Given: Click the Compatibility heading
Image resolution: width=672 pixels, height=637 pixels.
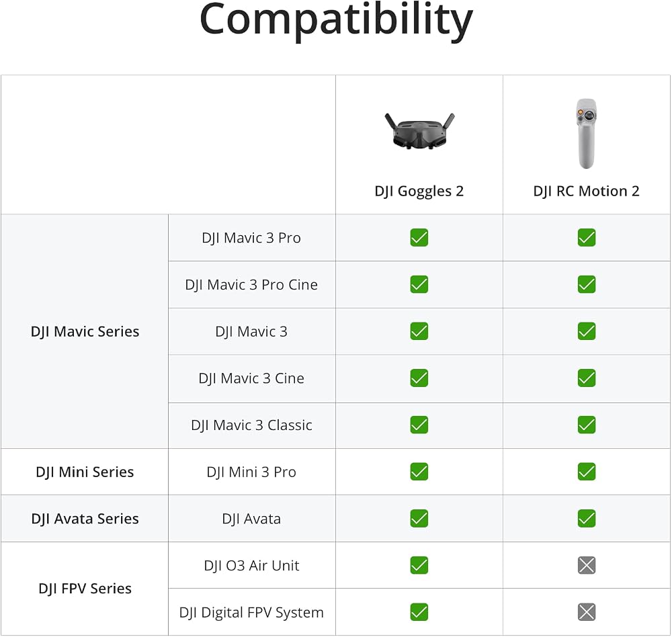Looking at the screenshot, I should tap(337, 20).
